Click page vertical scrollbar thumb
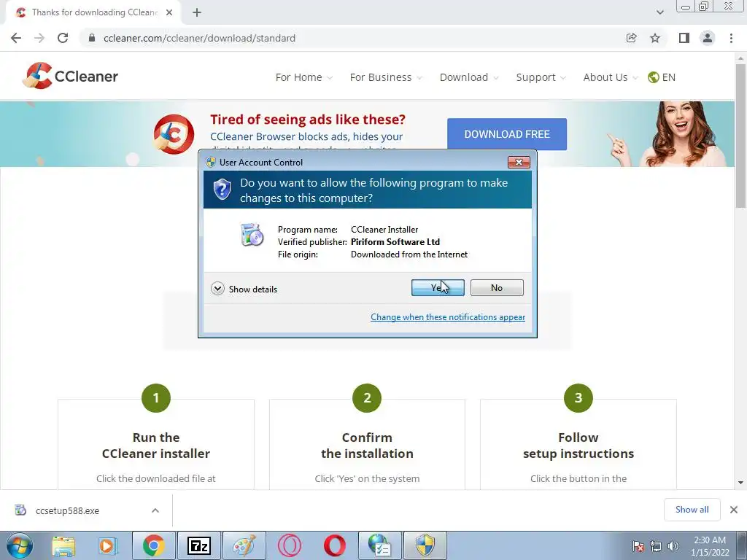Viewport: 747px width, 560px height. [x=740, y=136]
